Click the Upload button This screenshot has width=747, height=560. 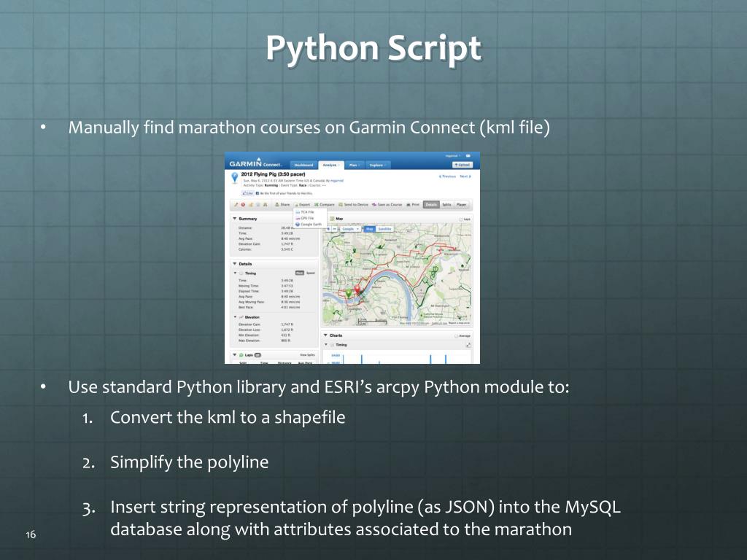click(x=462, y=165)
